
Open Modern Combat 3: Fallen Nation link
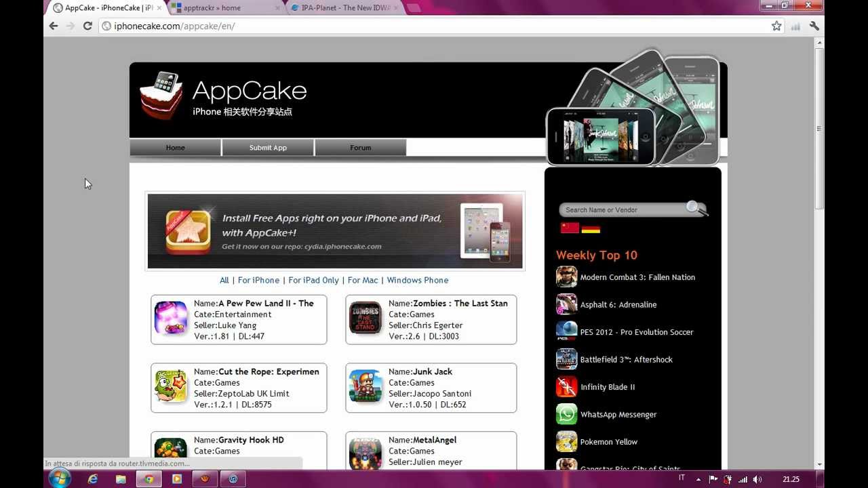(x=637, y=277)
